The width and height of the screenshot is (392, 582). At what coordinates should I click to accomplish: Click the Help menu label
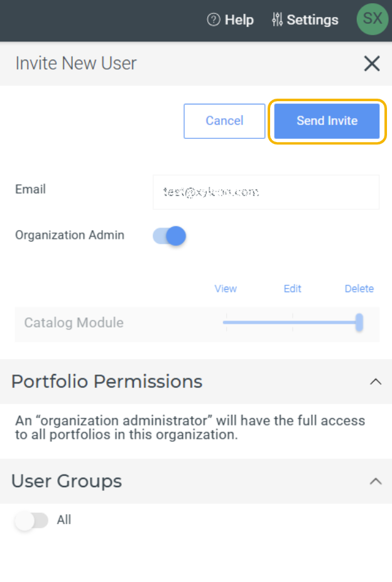[x=239, y=19]
